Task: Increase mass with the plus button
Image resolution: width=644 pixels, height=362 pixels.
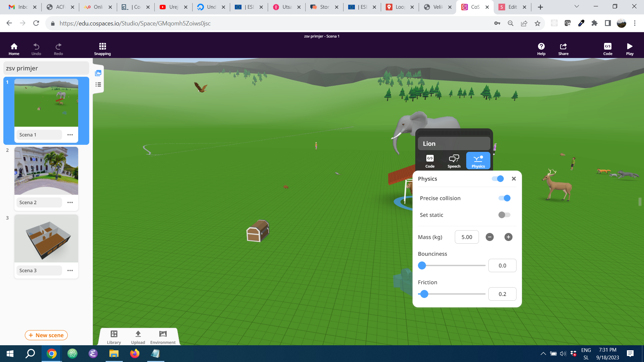Action: coord(508,237)
